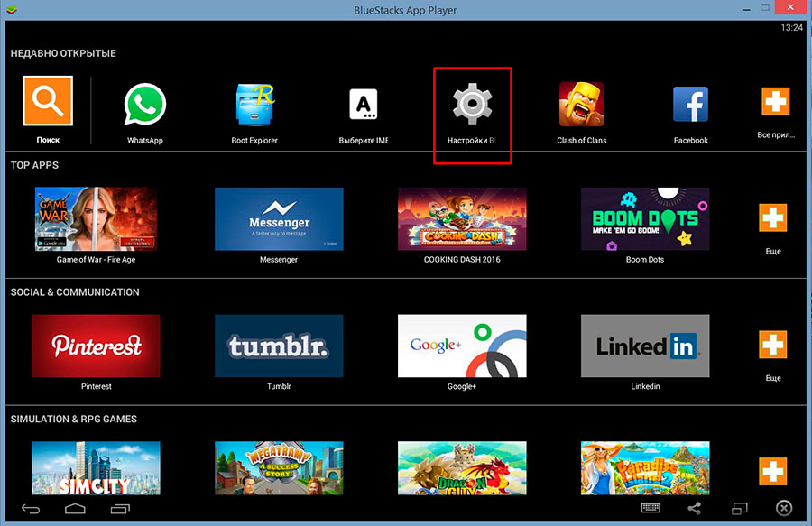Minimize the BlueStacks App Player window
The width and height of the screenshot is (812, 526).
click(746, 9)
